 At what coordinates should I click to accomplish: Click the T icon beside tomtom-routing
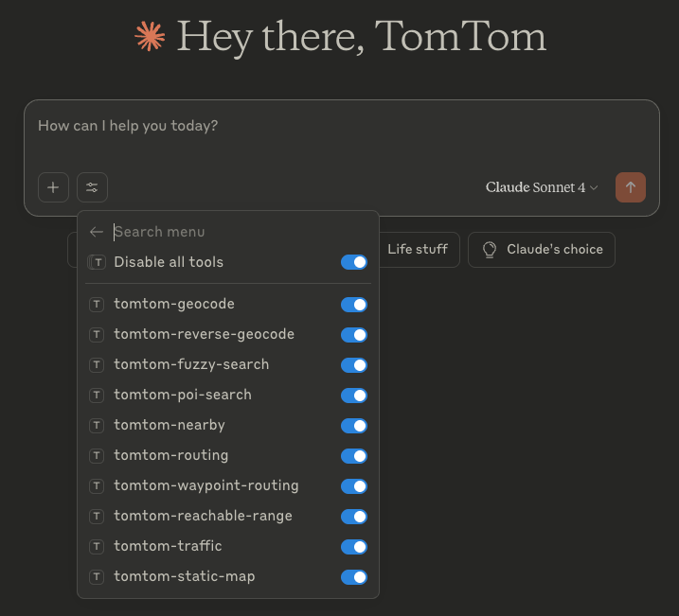tap(97, 455)
